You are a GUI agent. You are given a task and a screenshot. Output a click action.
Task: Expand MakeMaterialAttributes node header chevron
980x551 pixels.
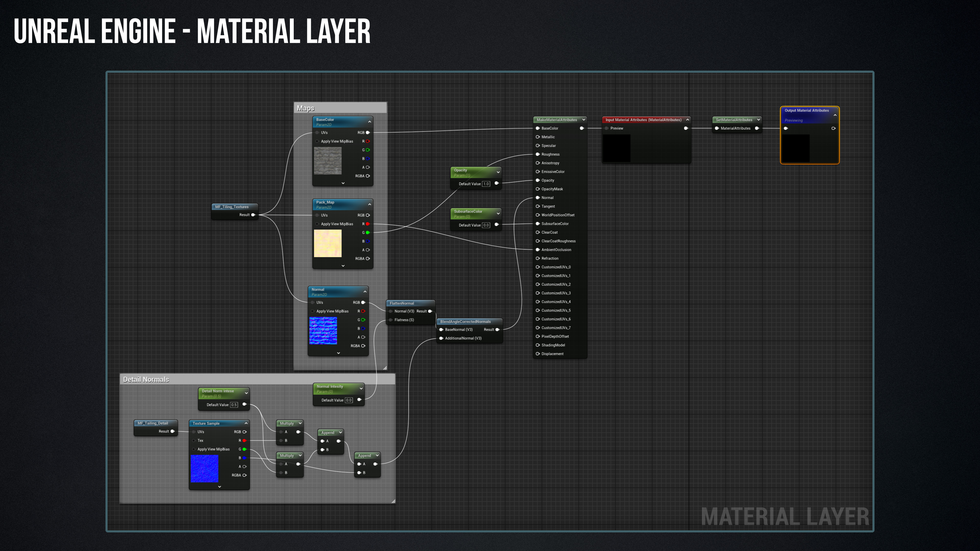tap(584, 120)
